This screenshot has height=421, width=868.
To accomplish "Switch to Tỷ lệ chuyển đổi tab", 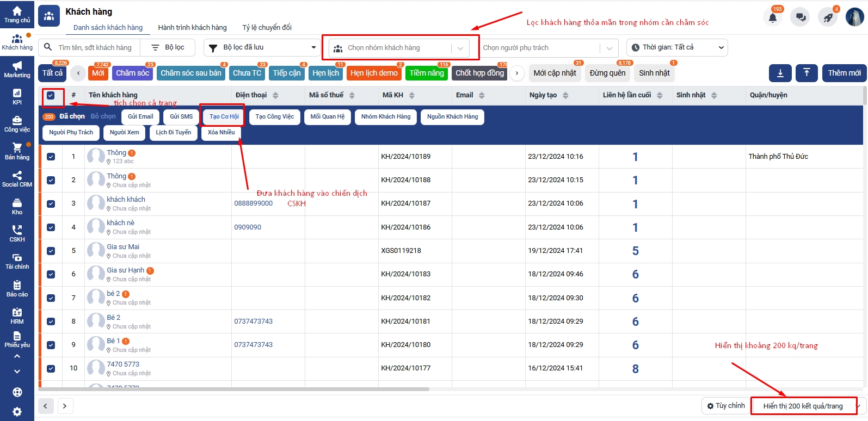I will 267,27.
